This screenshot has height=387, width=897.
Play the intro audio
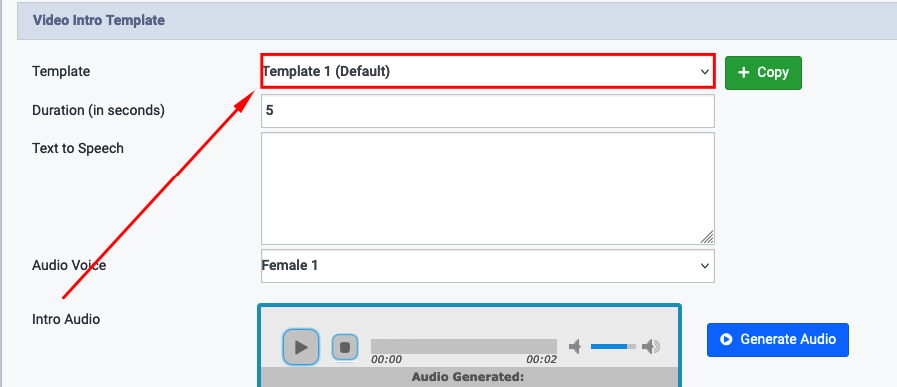(x=300, y=346)
